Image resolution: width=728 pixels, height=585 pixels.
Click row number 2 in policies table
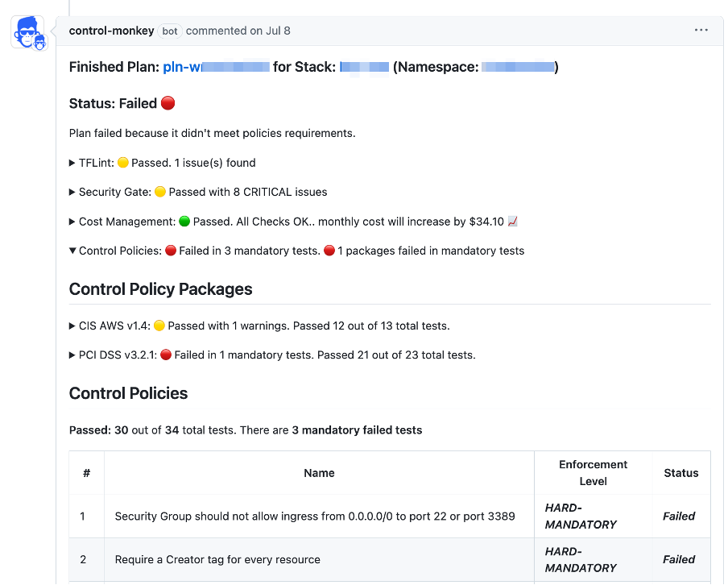83,560
